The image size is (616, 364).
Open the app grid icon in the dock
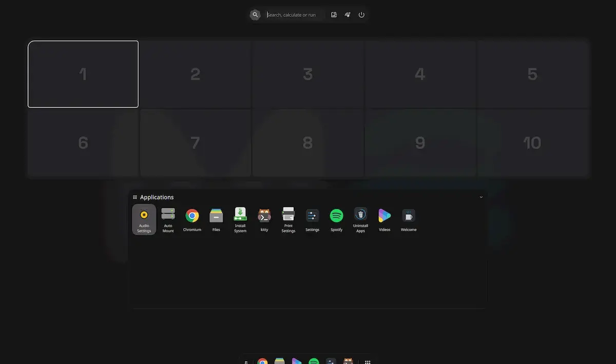coord(368,361)
